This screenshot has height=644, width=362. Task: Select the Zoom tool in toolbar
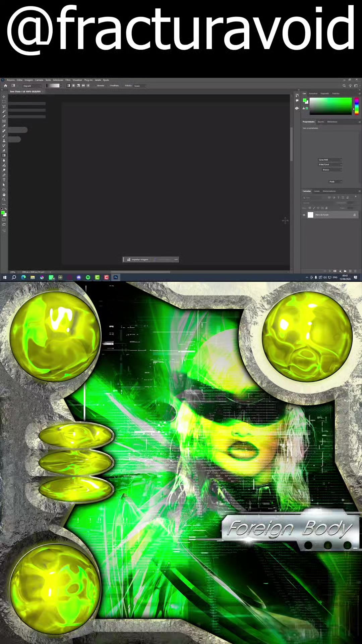[4, 200]
